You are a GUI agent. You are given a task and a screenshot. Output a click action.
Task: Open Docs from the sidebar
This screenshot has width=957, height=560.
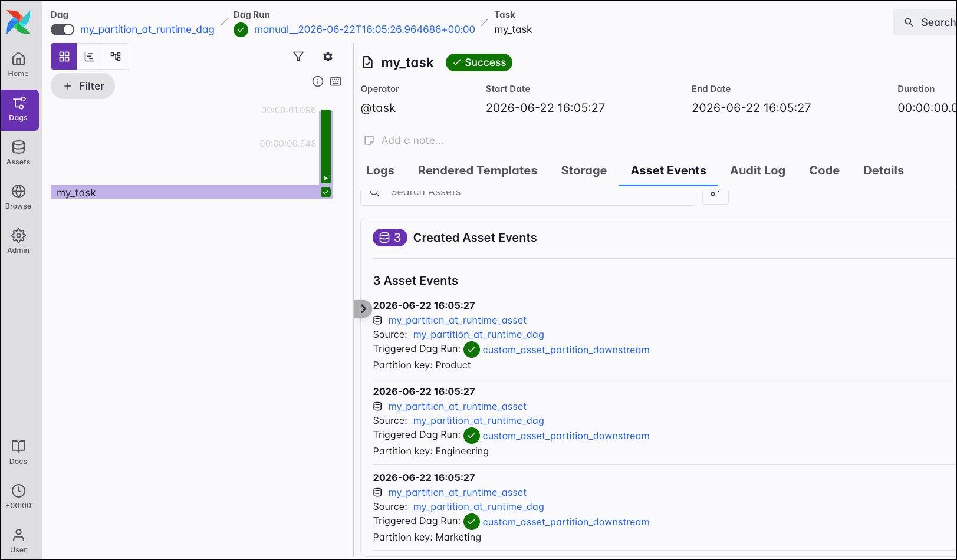pyautogui.click(x=18, y=453)
